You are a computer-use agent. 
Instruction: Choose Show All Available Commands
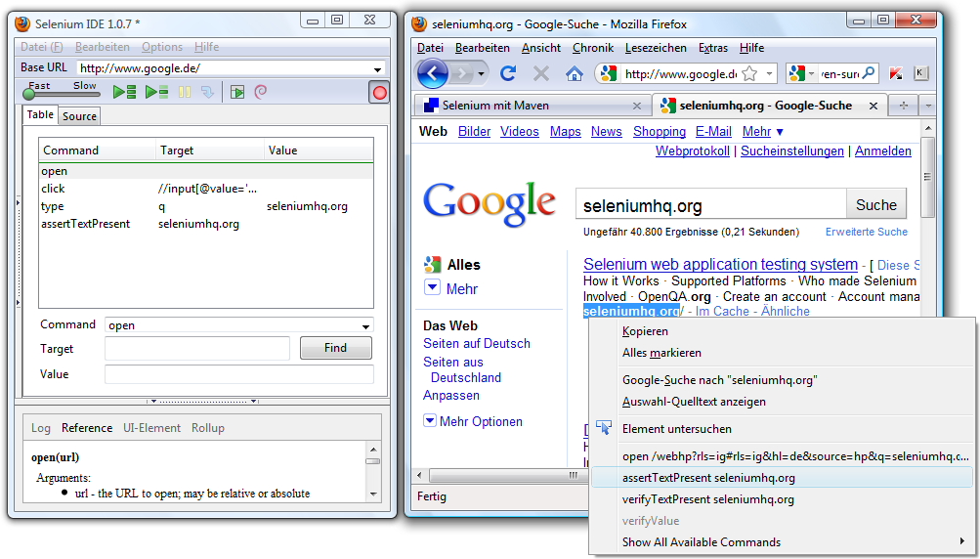click(x=702, y=542)
